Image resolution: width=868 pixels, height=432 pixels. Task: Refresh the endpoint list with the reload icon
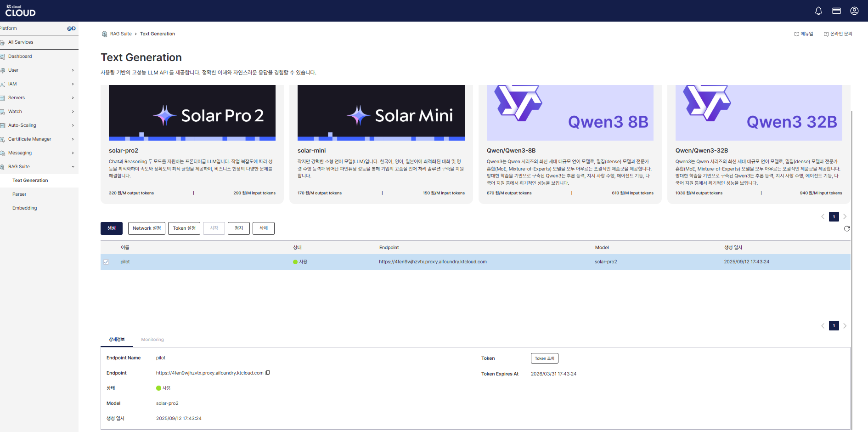coord(847,228)
